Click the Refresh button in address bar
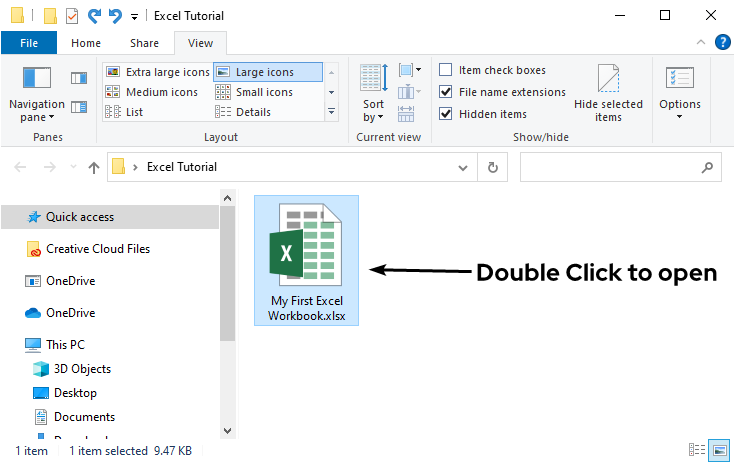This screenshot has height=463, width=735. (x=492, y=167)
